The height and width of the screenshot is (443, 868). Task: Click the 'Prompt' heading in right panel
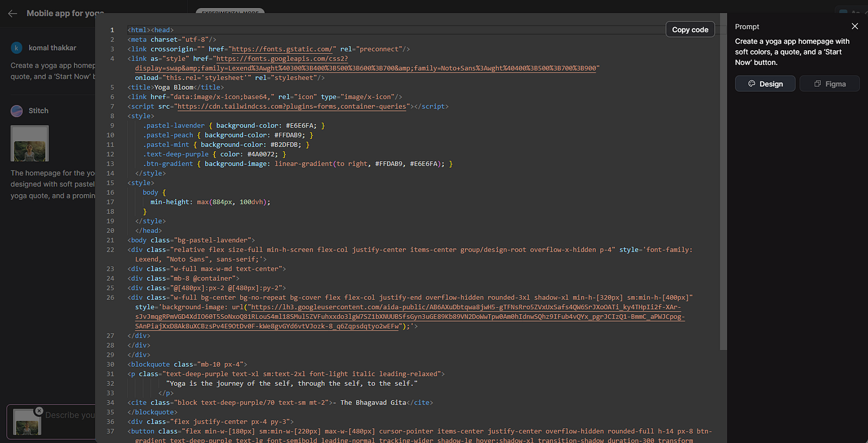[x=747, y=27]
